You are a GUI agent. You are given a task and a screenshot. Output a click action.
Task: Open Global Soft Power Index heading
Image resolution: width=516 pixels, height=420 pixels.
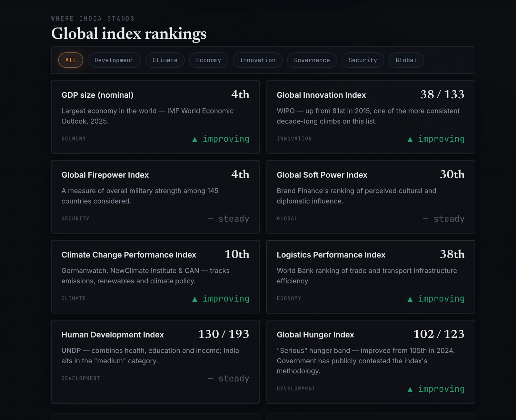pos(322,175)
